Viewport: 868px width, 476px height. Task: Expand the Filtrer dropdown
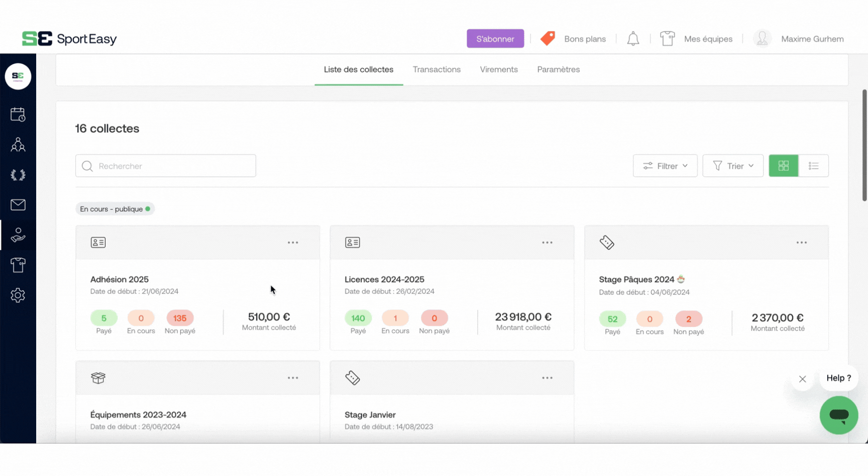pyautogui.click(x=665, y=166)
